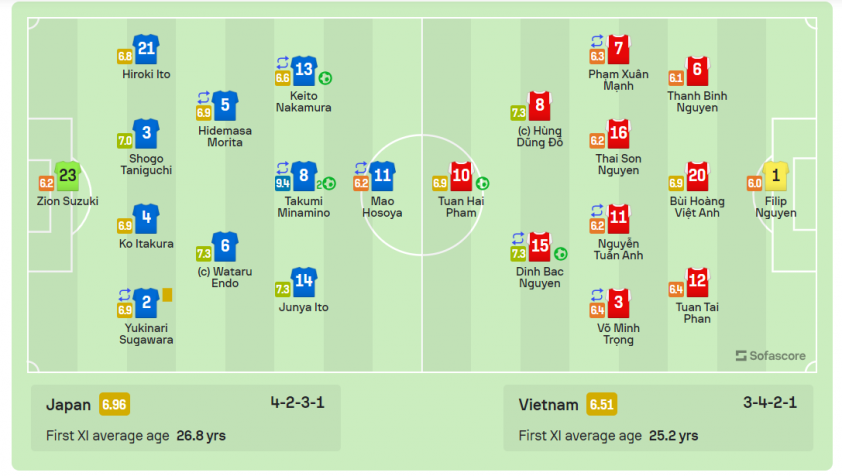Click Zion Suzuki's green number 23 jersey

(x=68, y=176)
